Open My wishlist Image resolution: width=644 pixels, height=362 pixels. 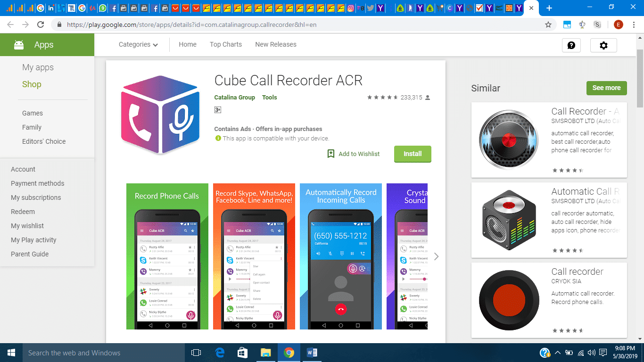(x=27, y=226)
